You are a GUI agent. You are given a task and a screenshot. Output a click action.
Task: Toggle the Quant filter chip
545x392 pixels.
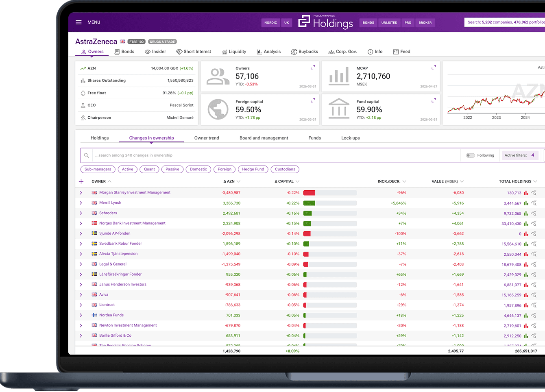(x=149, y=169)
